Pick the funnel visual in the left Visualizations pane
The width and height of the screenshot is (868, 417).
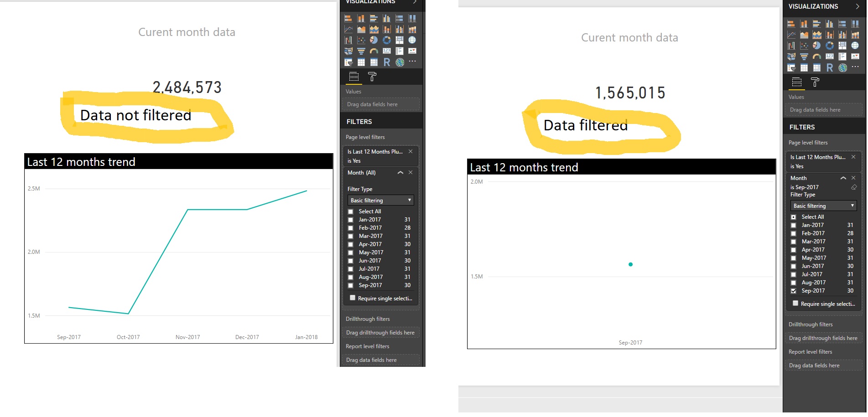[x=361, y=51]
